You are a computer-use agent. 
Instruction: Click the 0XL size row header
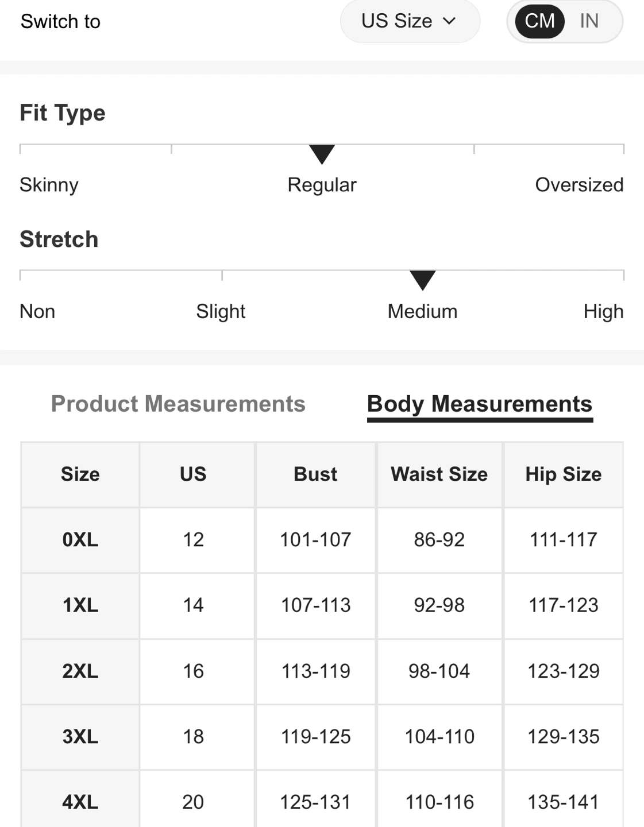click(80, 540)
